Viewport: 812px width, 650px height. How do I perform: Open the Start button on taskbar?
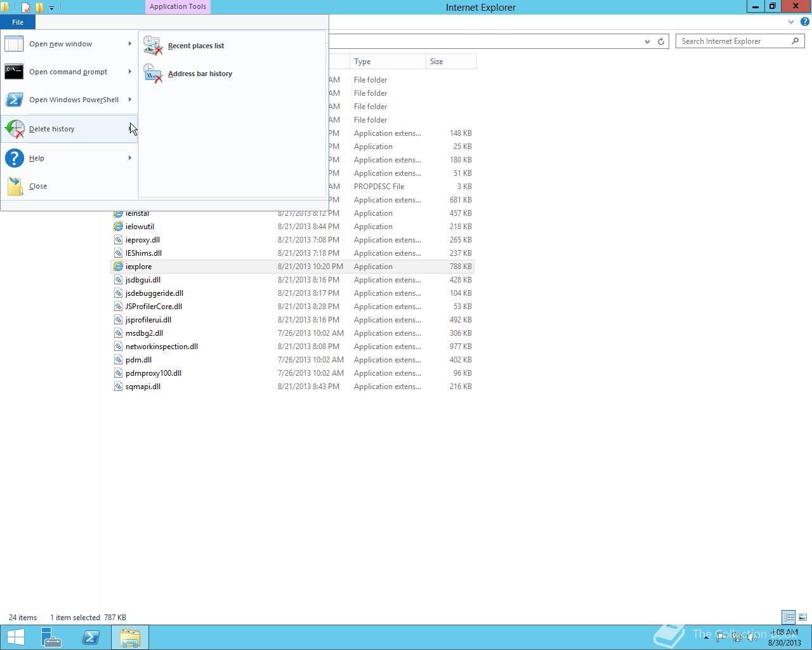coord(15,637)
